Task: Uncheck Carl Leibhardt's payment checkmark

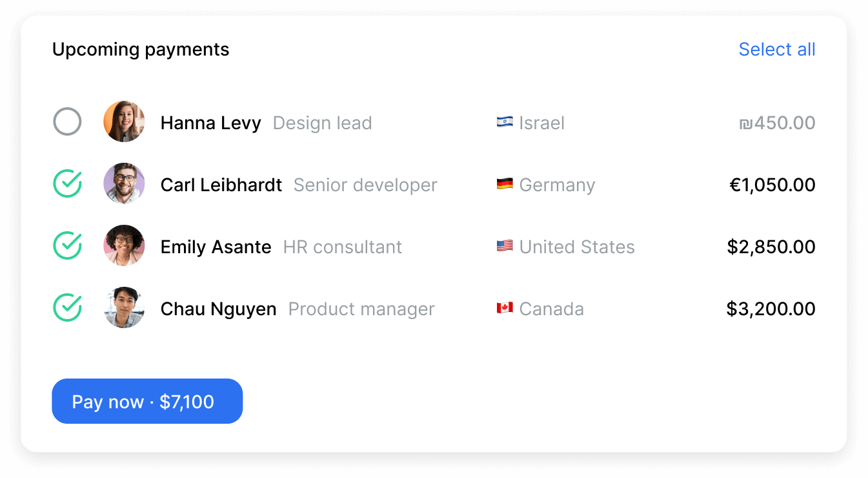Action: click(67, 184)
